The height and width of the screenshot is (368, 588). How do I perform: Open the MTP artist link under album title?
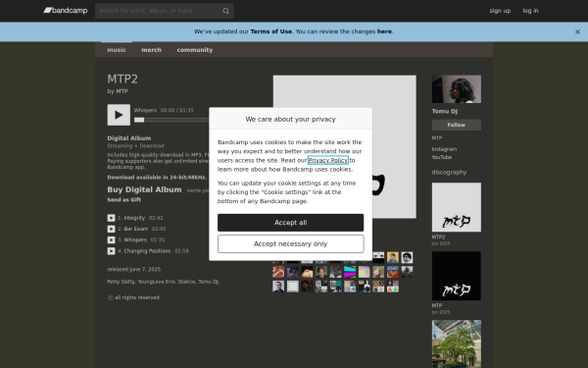coord(122,91)
